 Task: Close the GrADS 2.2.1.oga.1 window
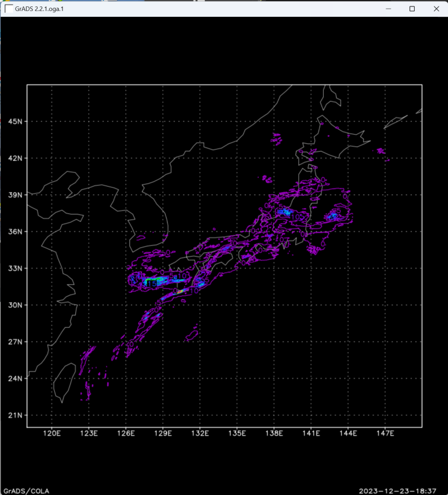(x=436, y=9)
